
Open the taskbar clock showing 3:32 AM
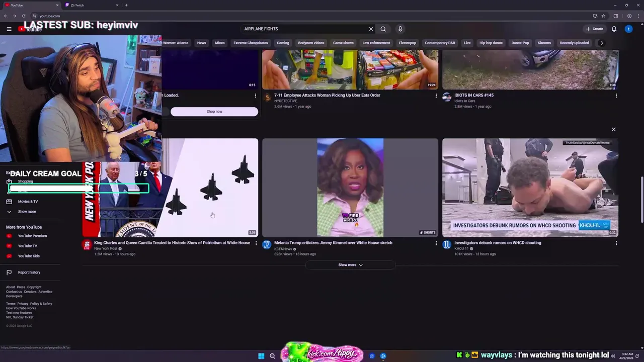(627, 356)
